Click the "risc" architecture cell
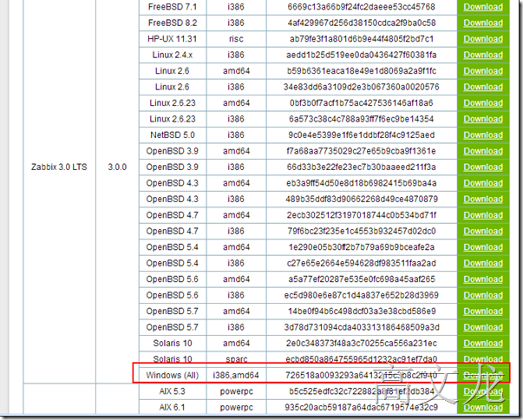 pyautogui.click(x=236, y=39)
